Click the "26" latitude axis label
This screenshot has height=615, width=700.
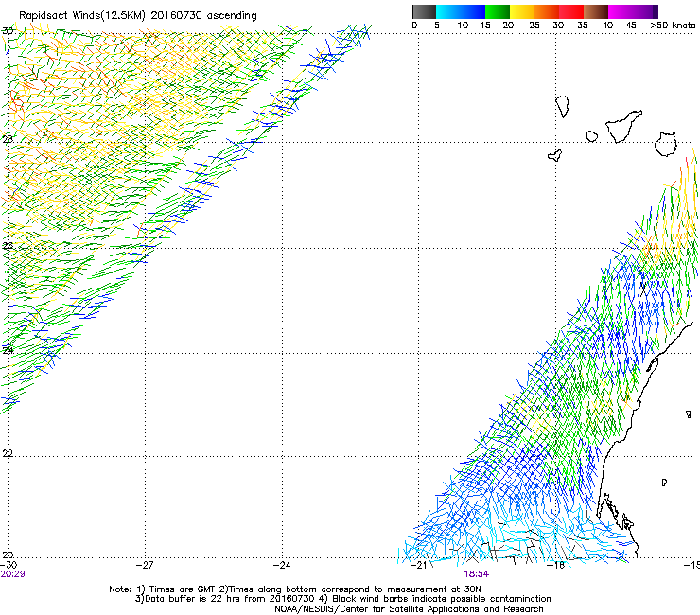pos(8,246)
